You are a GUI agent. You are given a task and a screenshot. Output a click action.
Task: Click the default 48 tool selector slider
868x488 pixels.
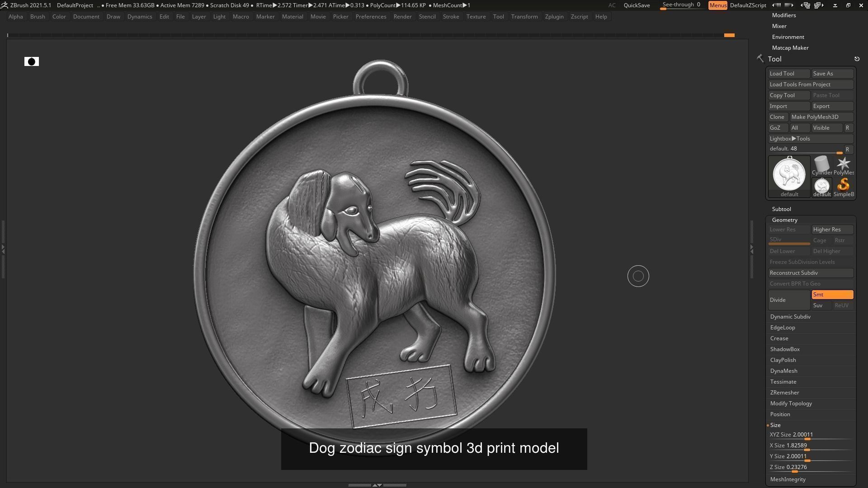pos(806,149)
